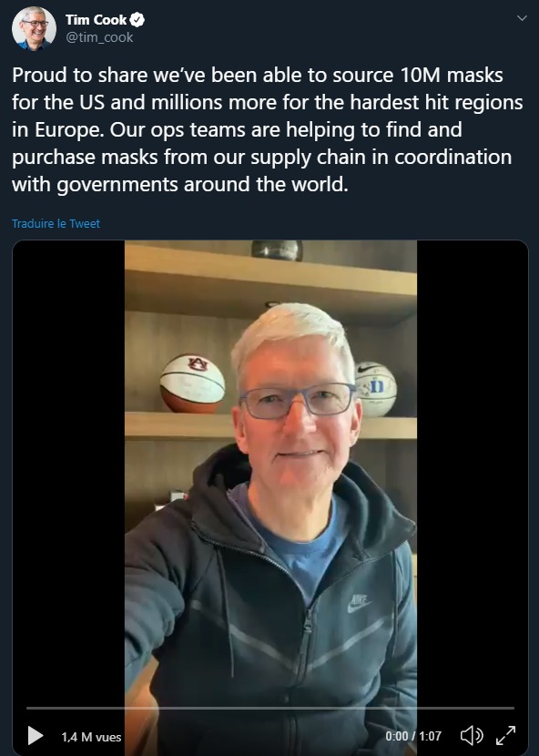Seek along the video progress bar
This screenshot has height=756, width=539.
270,708
